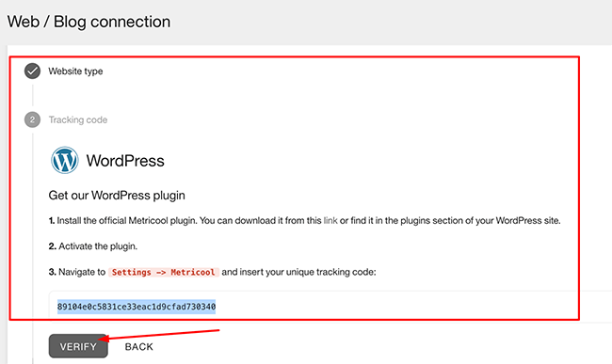
Task: Open the Metricool plugin download link
Action: tap(330, 221)
